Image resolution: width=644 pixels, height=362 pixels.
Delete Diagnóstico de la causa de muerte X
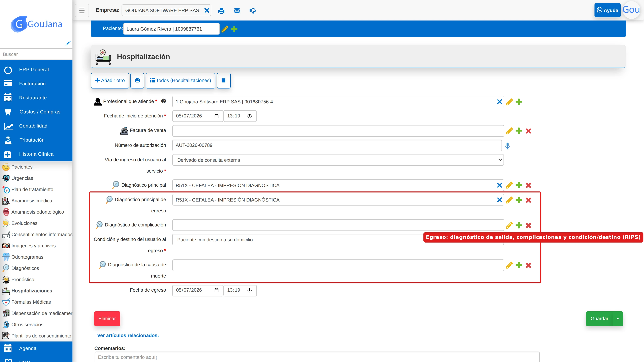coord(528,265)
